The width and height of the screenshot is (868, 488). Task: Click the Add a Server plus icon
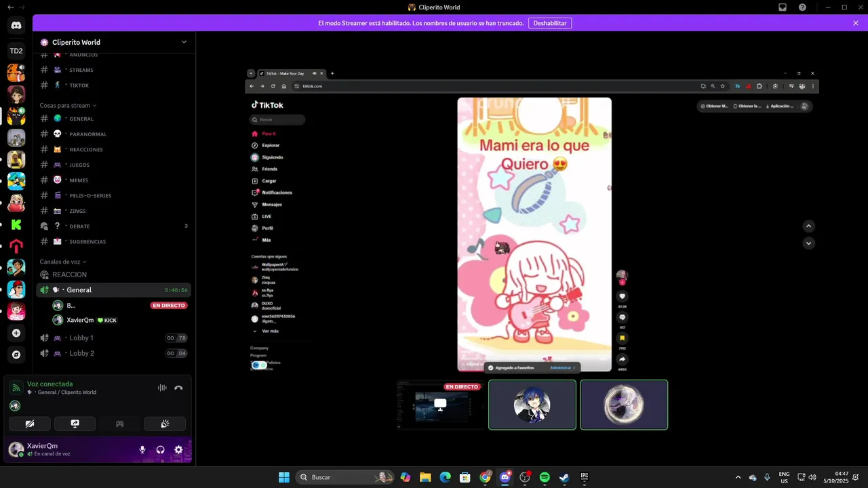[16, 333]
